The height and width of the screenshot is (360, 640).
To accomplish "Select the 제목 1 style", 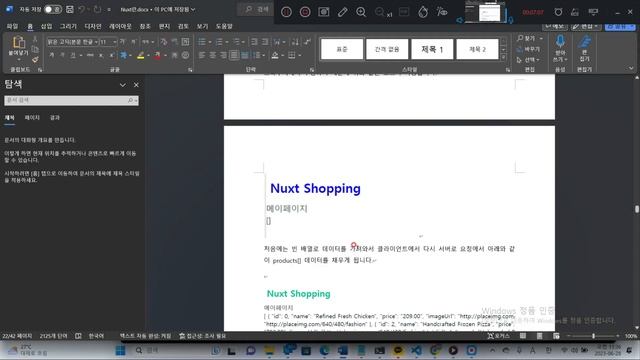I will point(432,49).
